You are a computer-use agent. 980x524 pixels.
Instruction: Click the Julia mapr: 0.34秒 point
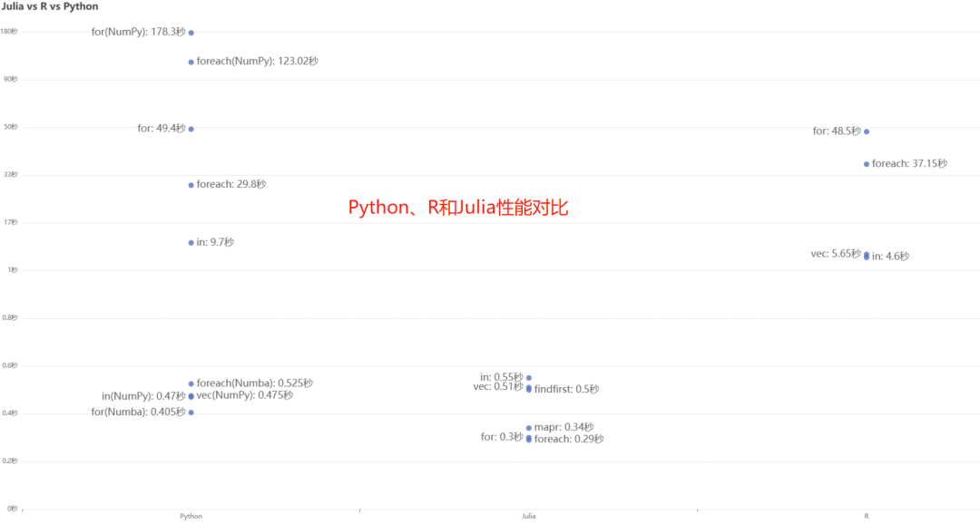coord(529,427)
